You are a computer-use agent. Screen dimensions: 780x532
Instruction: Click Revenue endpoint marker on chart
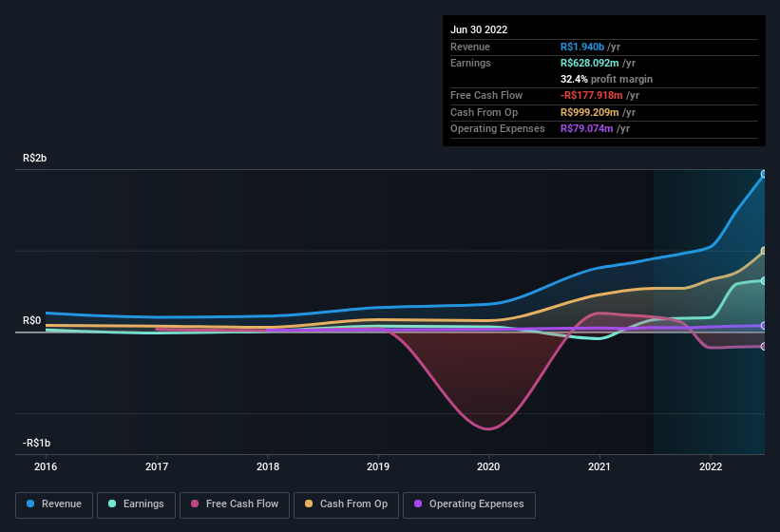point(764,175)
